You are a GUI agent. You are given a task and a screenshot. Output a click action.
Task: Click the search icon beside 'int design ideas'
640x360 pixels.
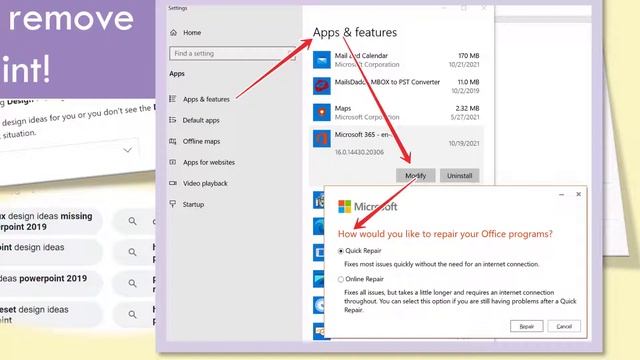click(132, 252)
